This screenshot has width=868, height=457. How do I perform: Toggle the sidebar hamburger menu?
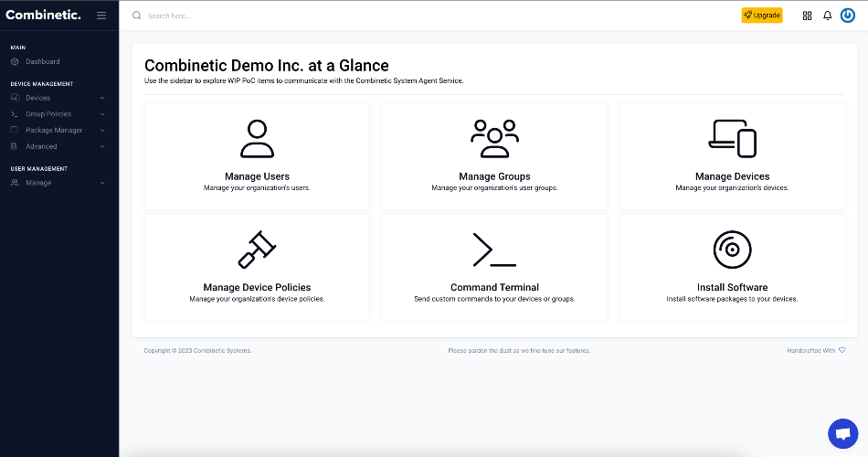click(101, 16)
